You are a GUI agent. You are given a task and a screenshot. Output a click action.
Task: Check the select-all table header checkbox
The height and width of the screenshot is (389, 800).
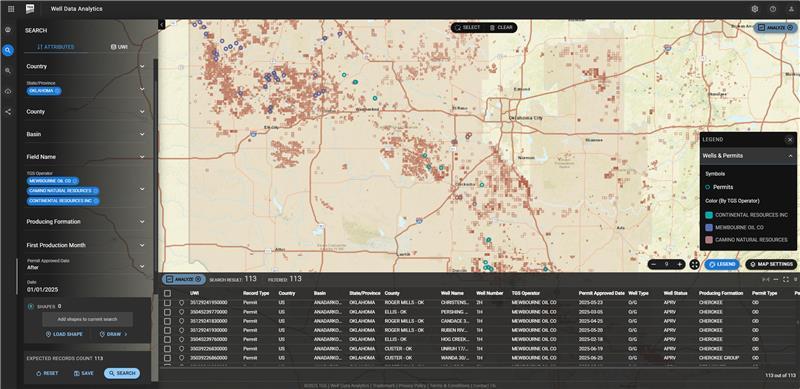pyautogui.click(x=167, y=294)
